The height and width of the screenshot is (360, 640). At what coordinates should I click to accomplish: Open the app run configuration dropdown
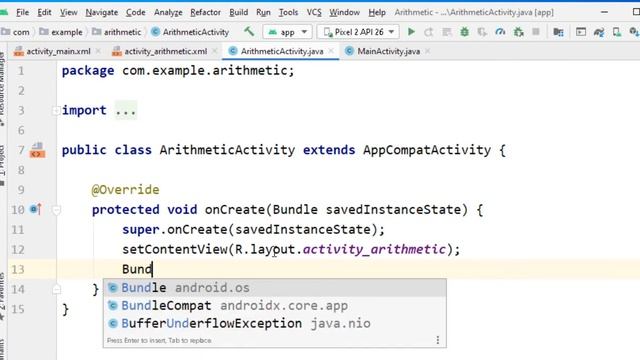pos(287,31)
